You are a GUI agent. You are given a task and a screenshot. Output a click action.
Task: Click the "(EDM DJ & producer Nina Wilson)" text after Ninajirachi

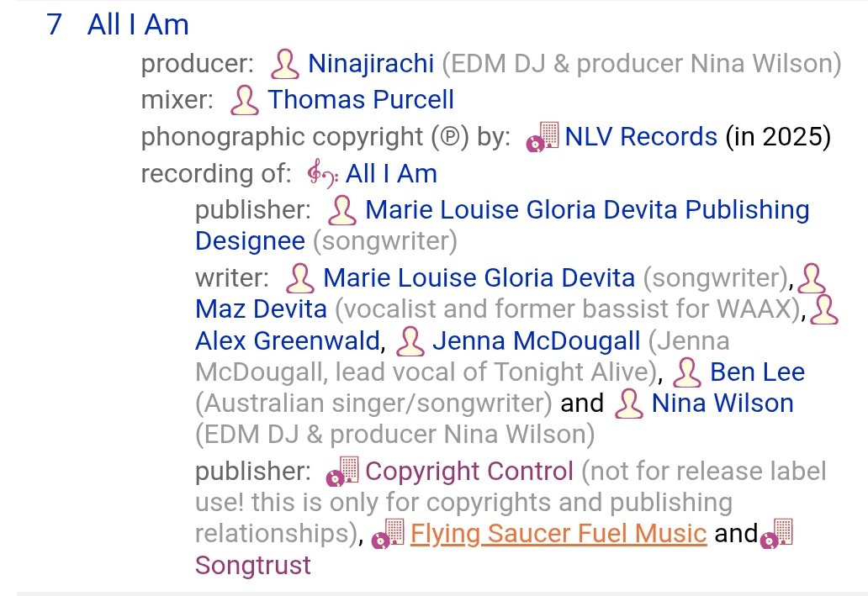pyautogui.click(x=642, y=63)
